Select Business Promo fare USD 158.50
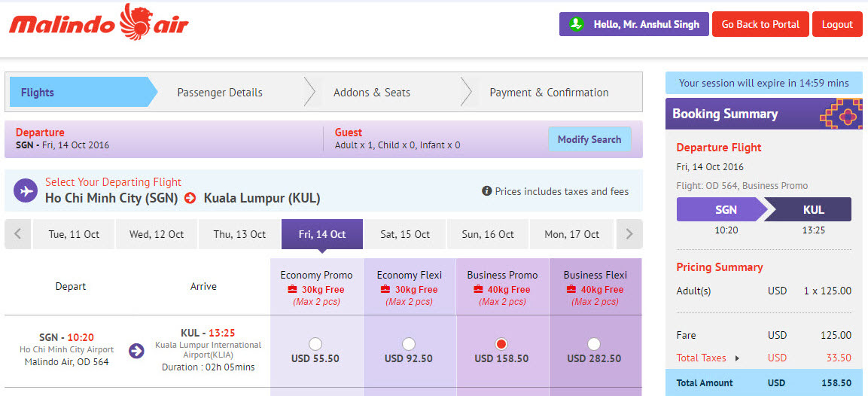Viewport: 868px width, 396px height. (501, 344)
